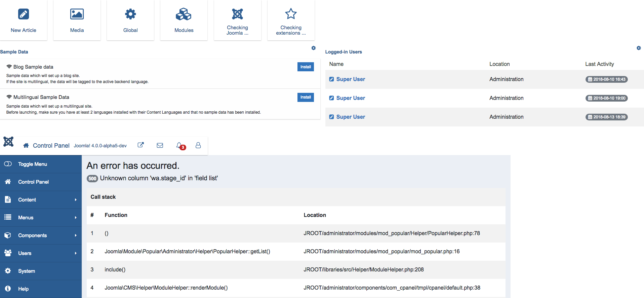Open the Media image icon

[77, 14]
